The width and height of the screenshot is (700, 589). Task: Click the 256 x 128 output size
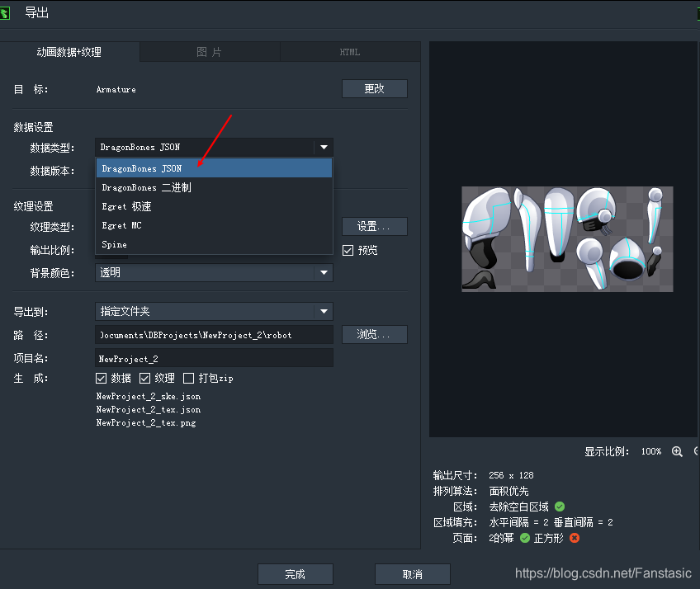tap(511, 475)
